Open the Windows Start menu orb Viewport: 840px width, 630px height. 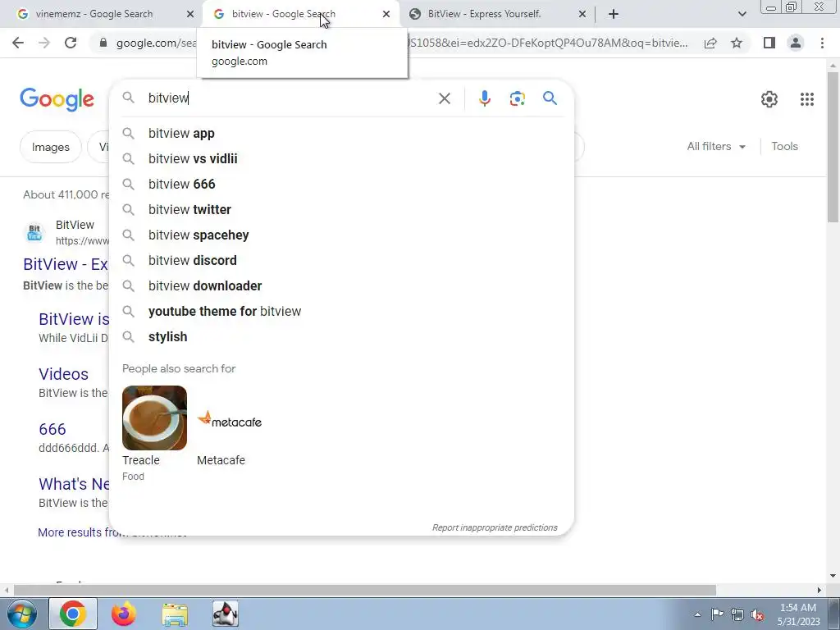click(21, 614)
